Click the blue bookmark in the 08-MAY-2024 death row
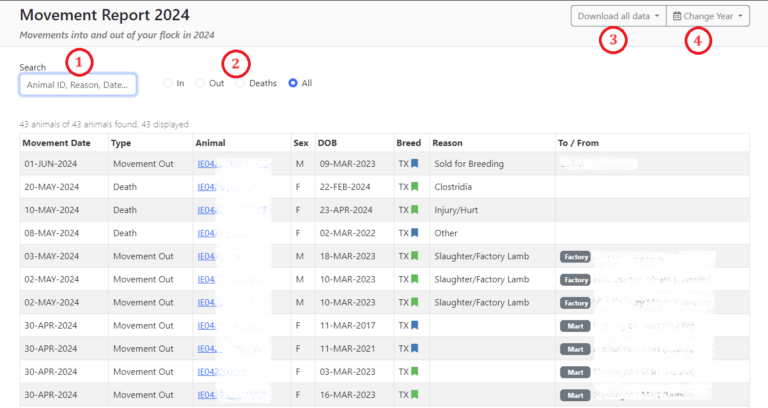This screenshot has width=768, height=408. [414, 233]
